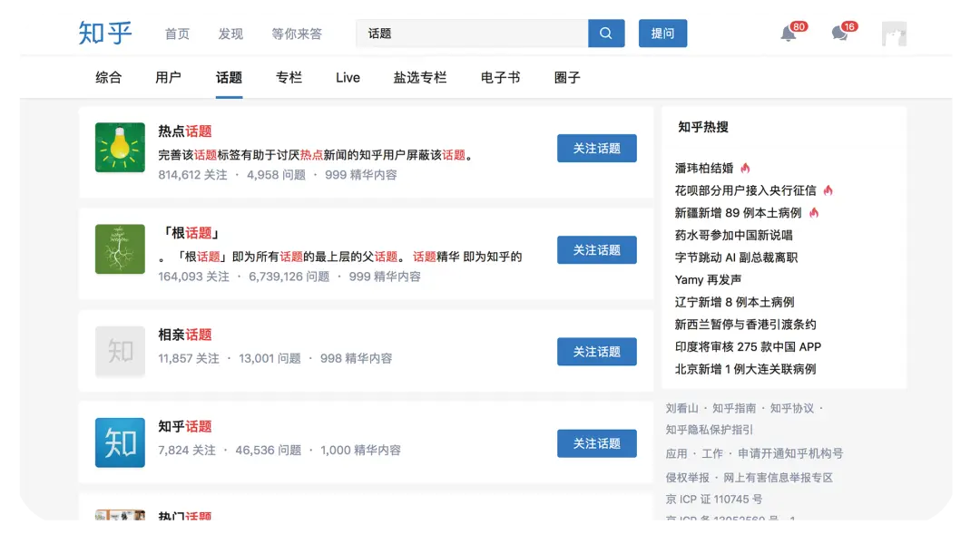Screen dimensions: 980x534
Task: Click the search magnifier button
Action: click(x=606, y=34)
